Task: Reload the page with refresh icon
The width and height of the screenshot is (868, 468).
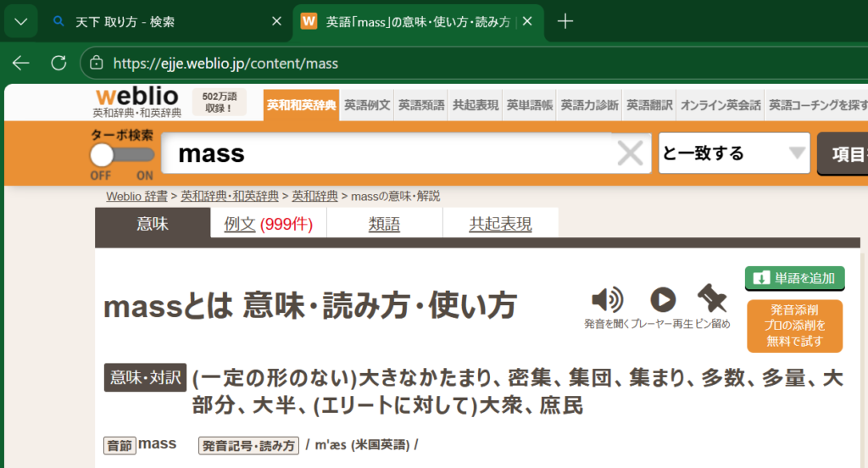Action: 58,63
